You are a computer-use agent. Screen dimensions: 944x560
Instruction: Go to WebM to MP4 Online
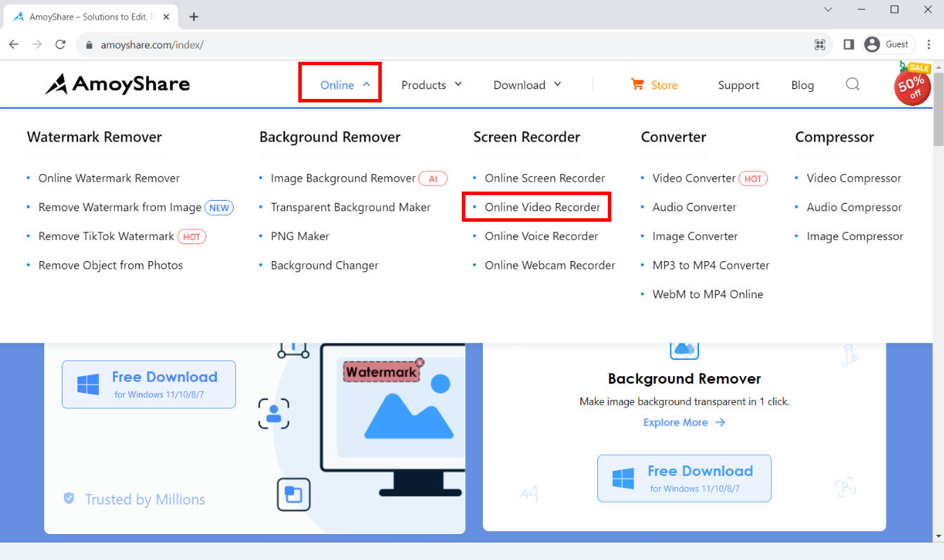pos(707,294)
